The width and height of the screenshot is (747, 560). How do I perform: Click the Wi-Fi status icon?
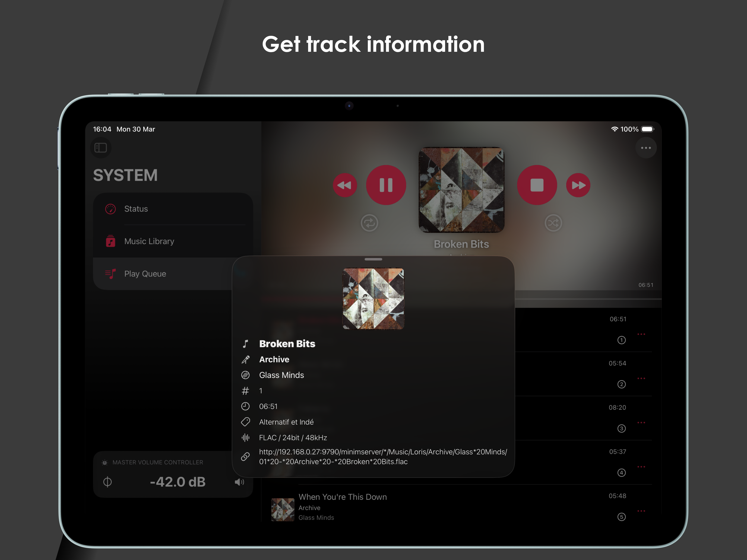615,129
